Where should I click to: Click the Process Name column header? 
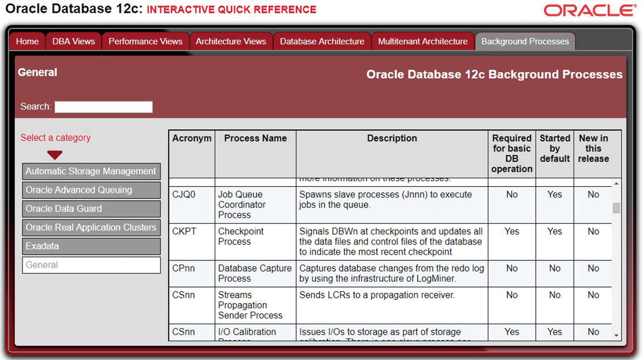click(x=255, y=154)
